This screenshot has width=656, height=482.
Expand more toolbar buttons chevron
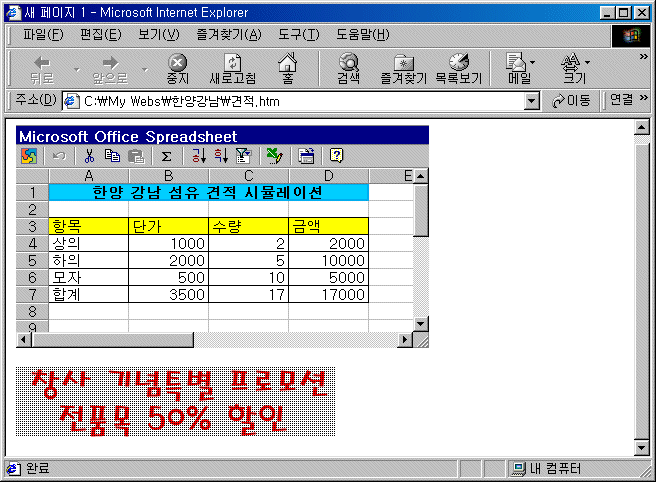point(643,57)
